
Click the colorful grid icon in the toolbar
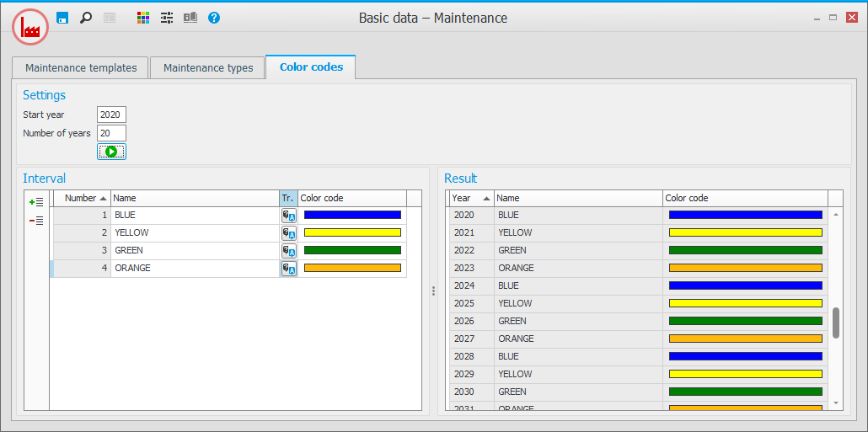(x=143, y=18)
